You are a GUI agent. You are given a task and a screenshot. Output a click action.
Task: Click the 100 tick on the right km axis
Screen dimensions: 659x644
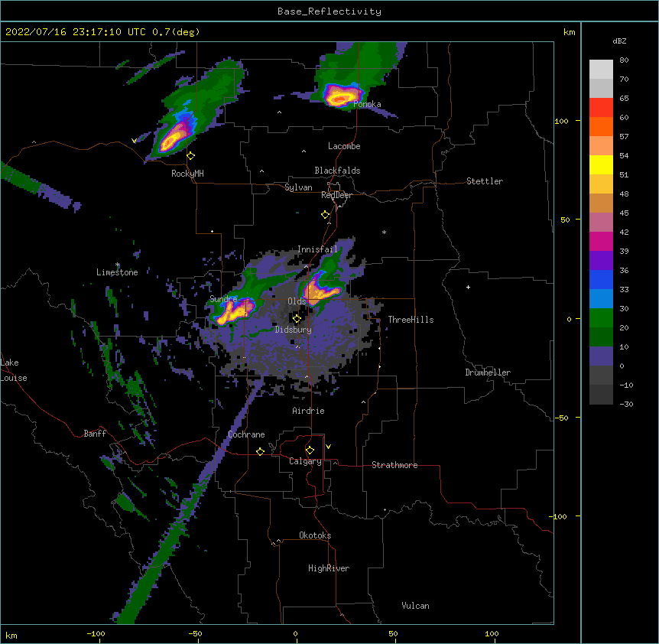(561, 121)
